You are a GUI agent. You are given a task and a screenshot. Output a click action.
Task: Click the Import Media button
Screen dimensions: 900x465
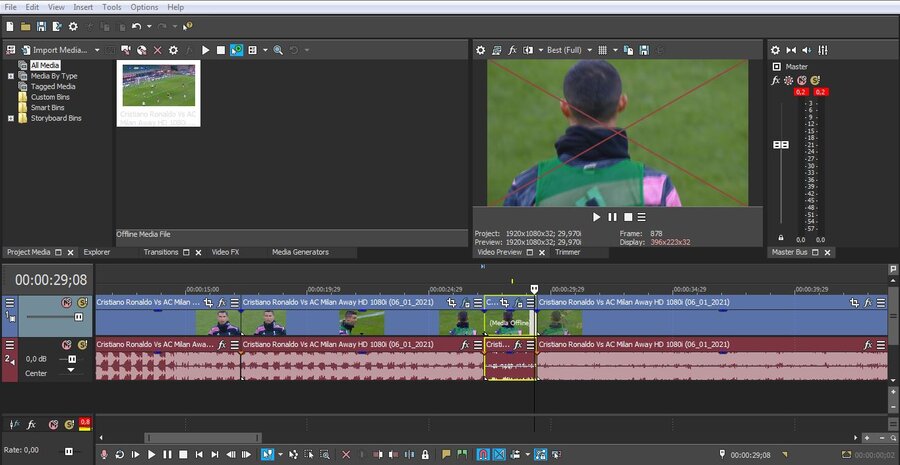point(53,51)
